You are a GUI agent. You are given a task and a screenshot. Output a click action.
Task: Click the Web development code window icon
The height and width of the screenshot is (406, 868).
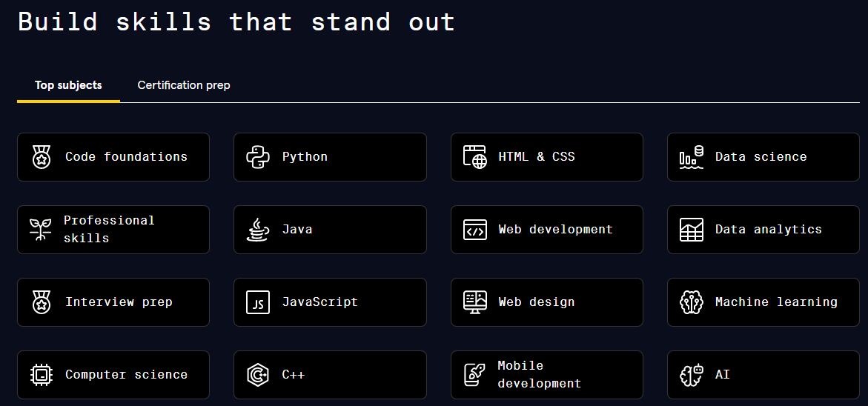[475, 230]
